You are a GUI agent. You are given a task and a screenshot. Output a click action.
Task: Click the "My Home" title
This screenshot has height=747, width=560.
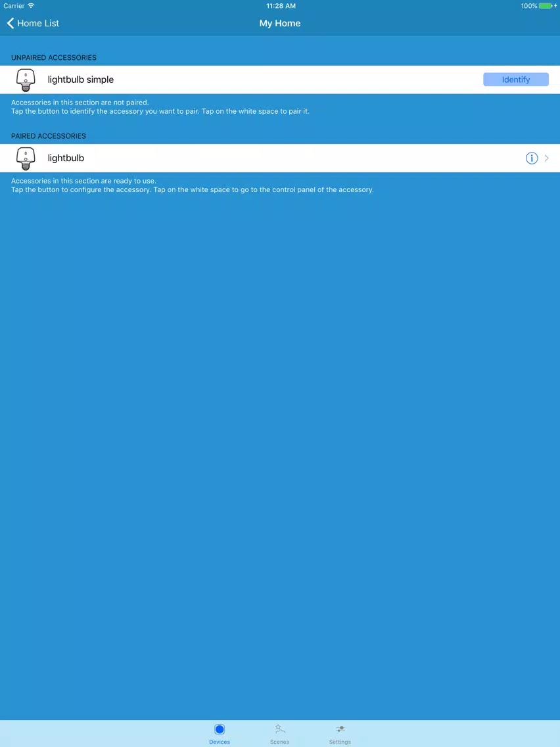click(x=280, y=24)
